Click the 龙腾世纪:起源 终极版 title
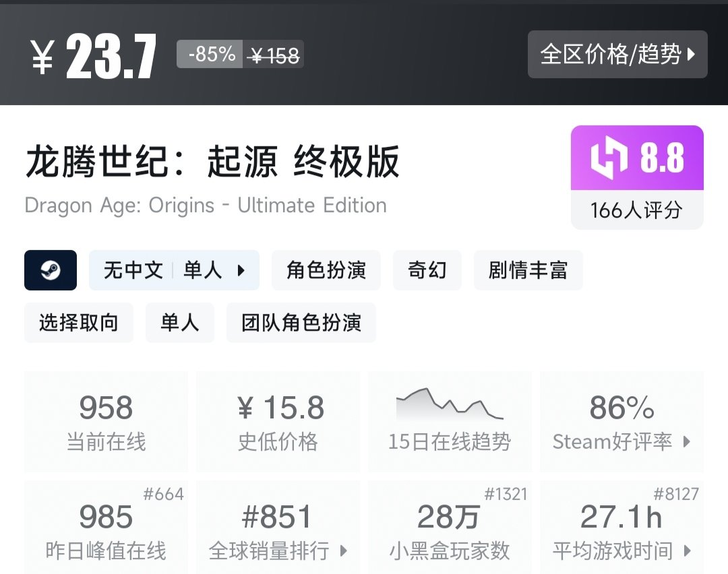Viewport: 728px width, 574px height. coord(212,162)
